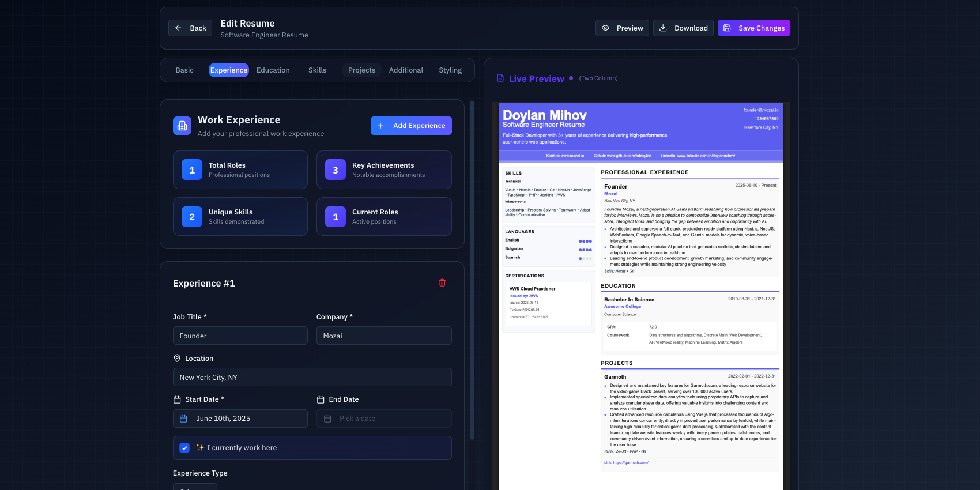The width and height of the screenshot is (980, 490).
Task: Delete Experience #1 with the trash icon
Action: pos(442,282)
